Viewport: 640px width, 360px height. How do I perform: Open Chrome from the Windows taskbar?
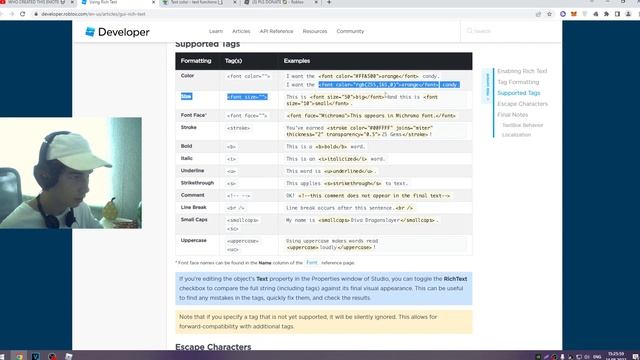(x=19, y=356)
